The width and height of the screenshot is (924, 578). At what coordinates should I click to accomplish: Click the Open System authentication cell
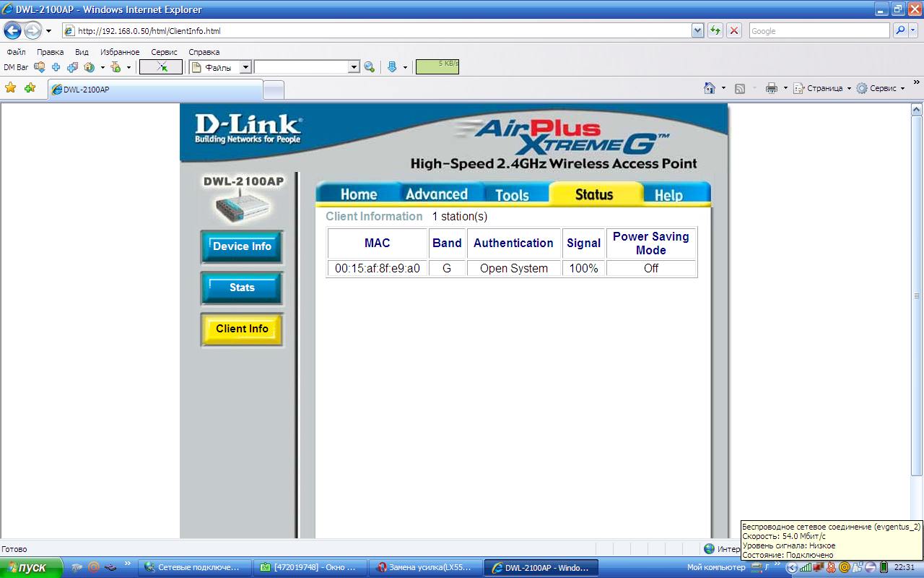[x=514, y=268]
